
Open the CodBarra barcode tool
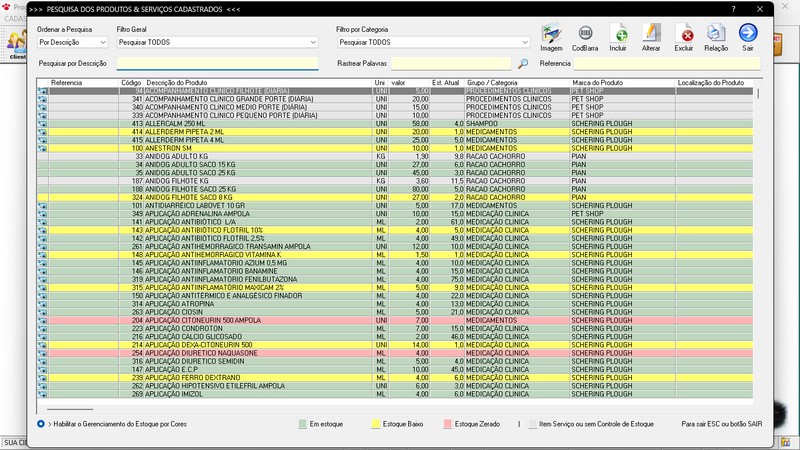(585, 35)
